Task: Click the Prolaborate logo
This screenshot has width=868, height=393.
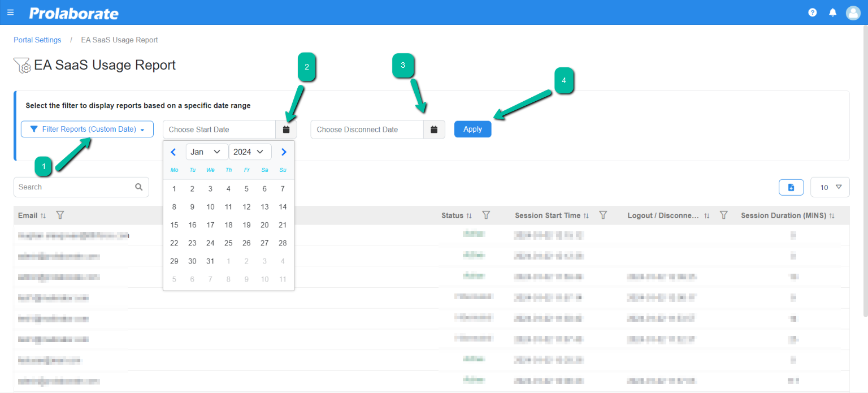Action: tap(74, 13)
